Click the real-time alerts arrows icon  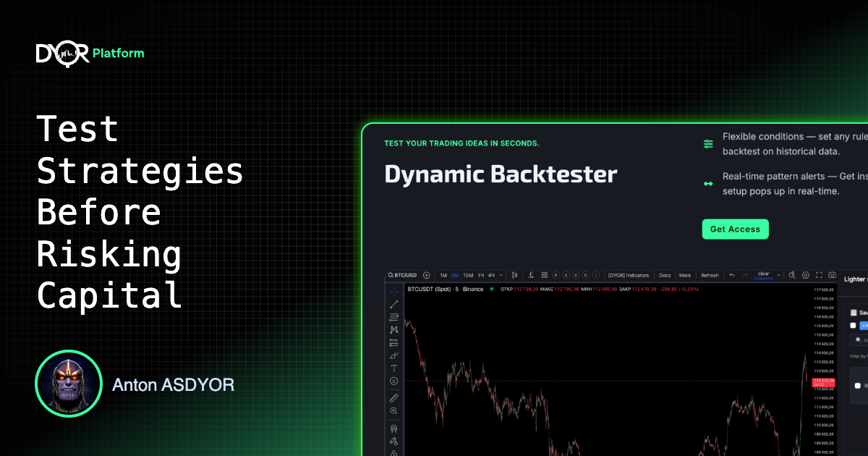(708, 184)
